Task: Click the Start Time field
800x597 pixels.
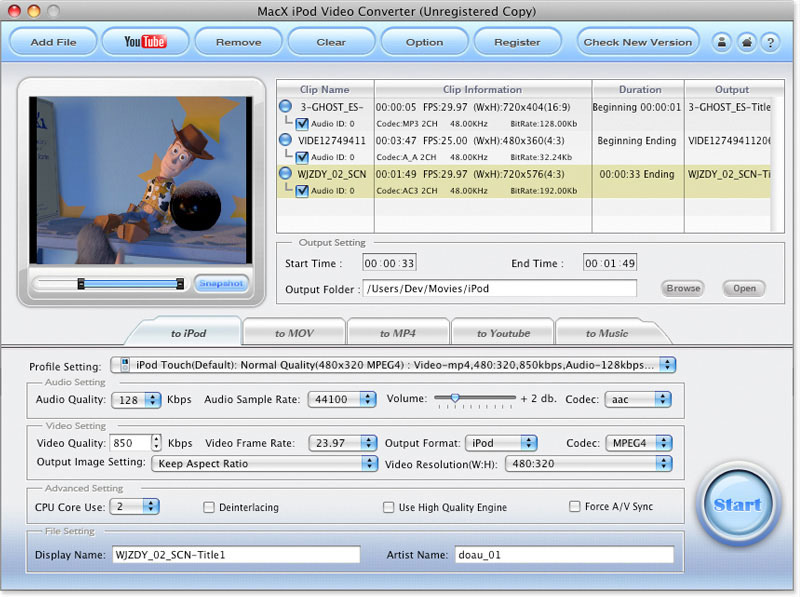Action: [x=389, y=263]
